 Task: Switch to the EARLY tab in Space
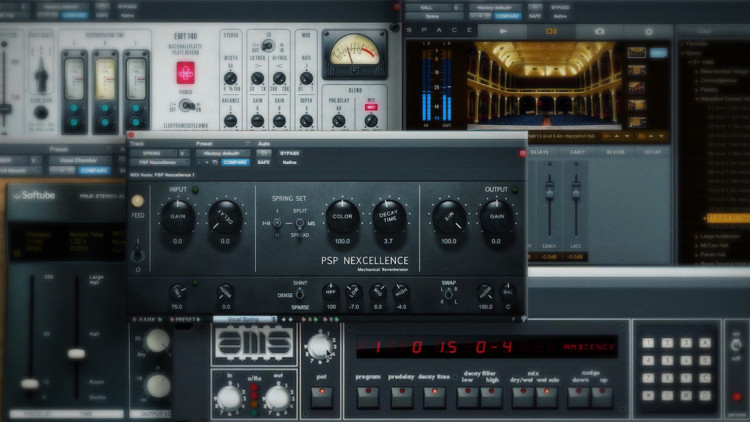[578, 152]
